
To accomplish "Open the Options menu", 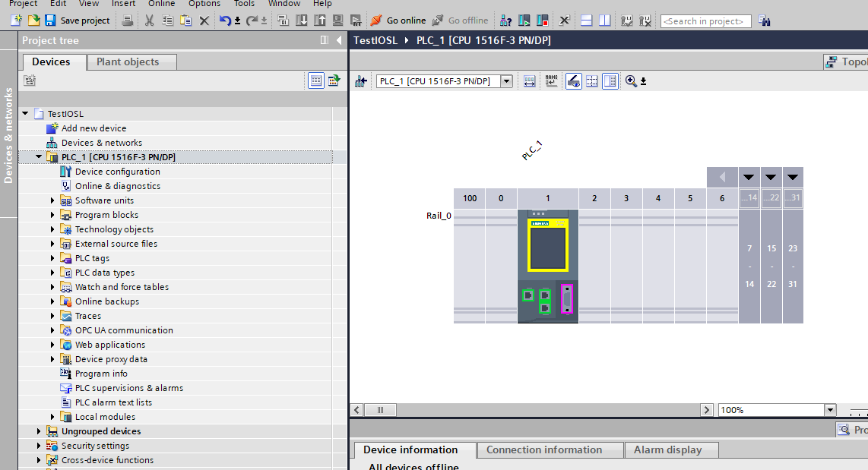I will pyautogui.click(x=204, y=3).
